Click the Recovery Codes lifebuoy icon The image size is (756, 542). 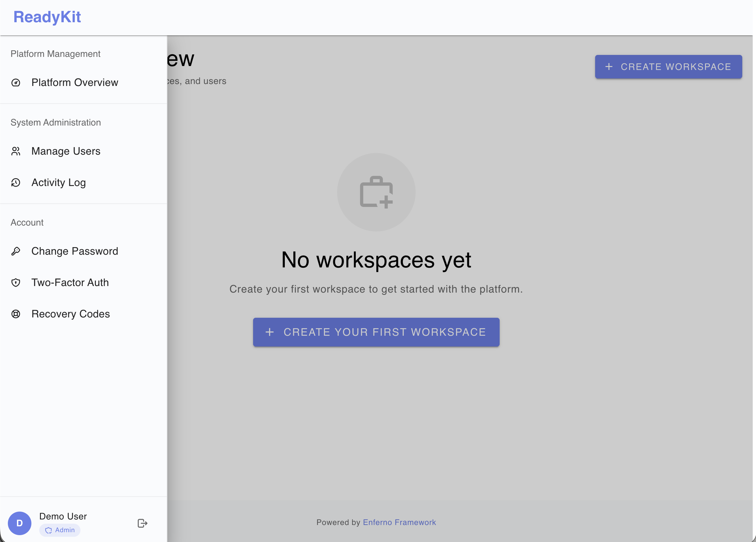16,314
